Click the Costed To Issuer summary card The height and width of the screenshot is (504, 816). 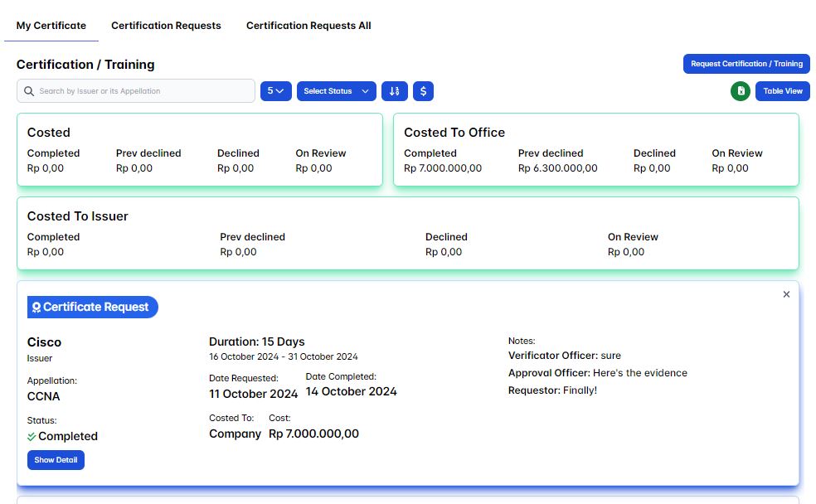(x=407, y=233)
